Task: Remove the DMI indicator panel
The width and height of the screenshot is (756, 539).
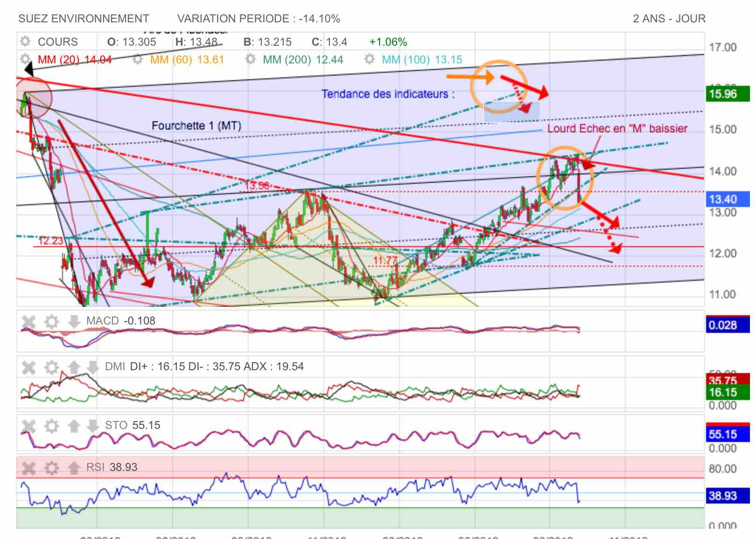Action: coord(29,367)
